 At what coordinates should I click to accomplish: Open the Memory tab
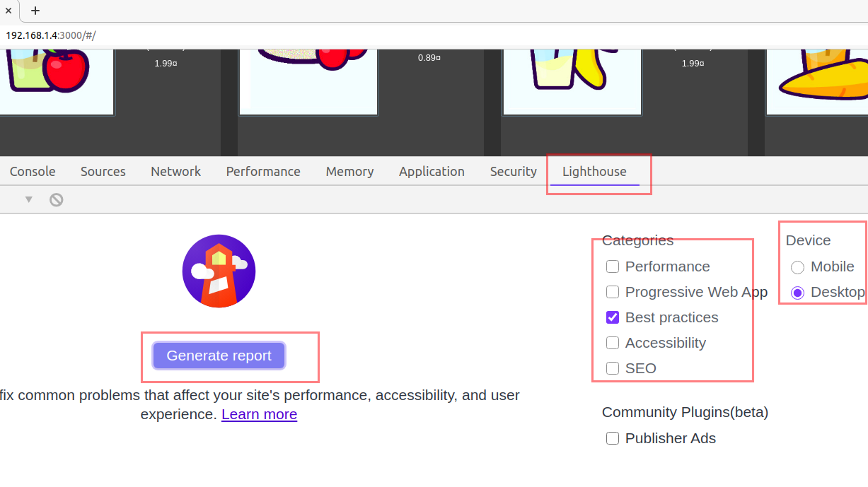coord(349,172)
